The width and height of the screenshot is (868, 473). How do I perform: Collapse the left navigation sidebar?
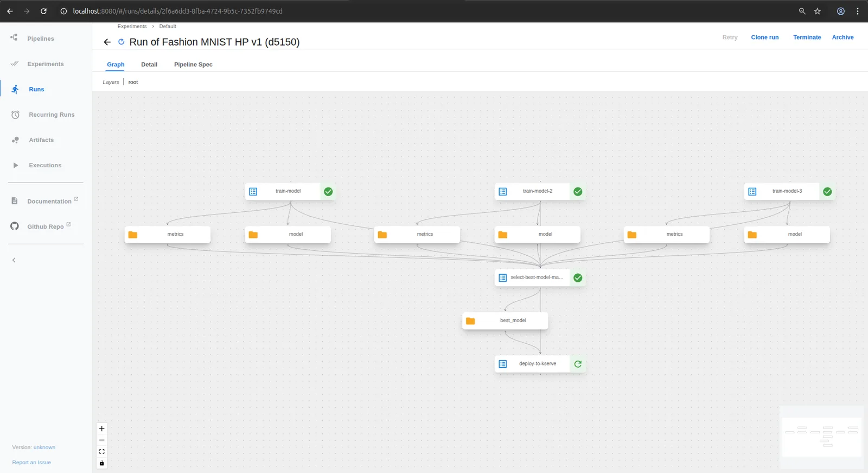pos(14,260)
